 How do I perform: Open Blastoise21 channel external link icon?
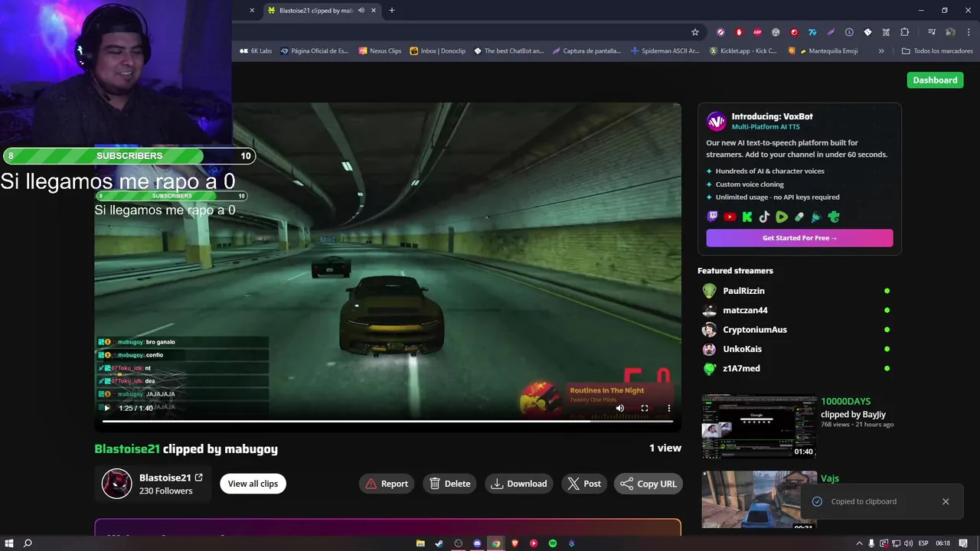[199, 478]
